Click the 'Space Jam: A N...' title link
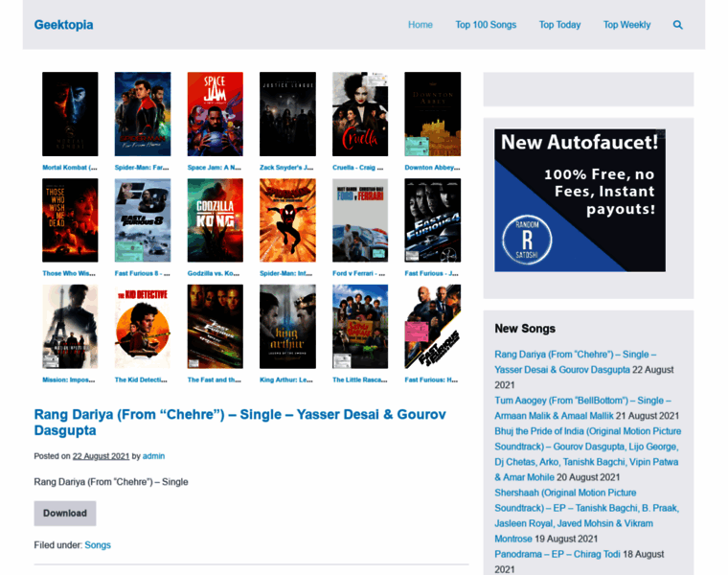728x575 pixels. tap(215, 167)
